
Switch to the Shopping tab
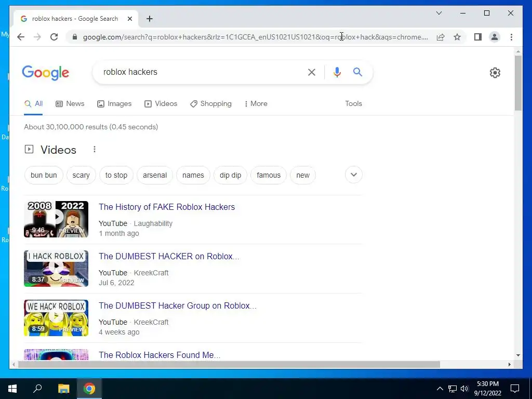click(x=211, y=104)
